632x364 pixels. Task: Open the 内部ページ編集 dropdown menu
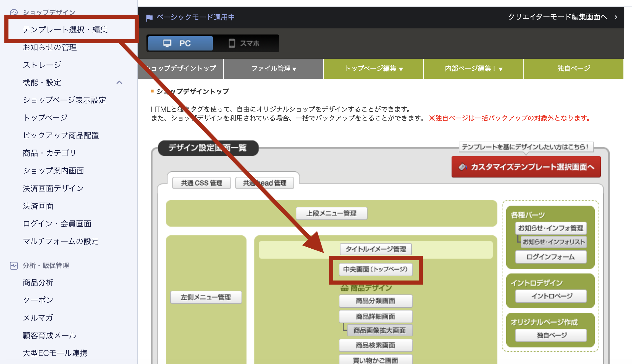(473, 69)
